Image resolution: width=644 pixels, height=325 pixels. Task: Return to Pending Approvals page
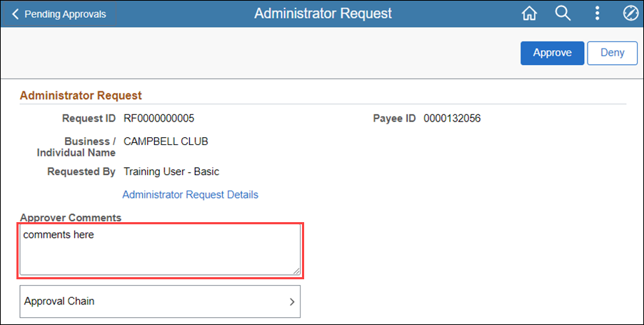[x=59, y=14]
